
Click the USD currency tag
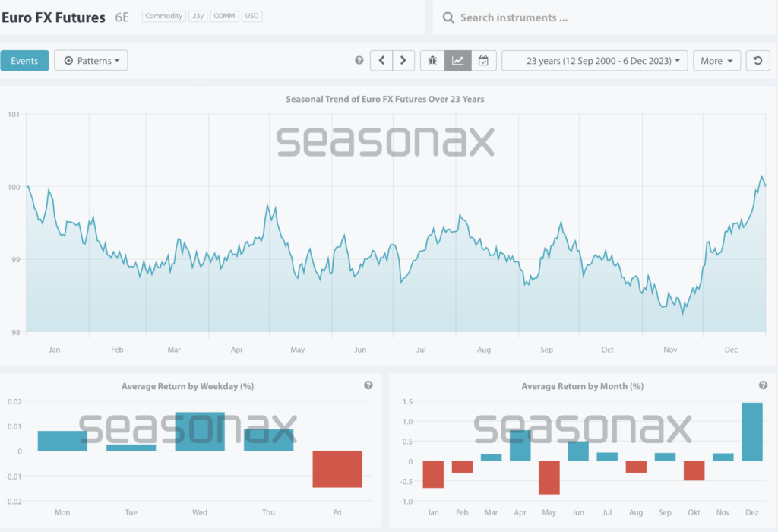point(252,16)
